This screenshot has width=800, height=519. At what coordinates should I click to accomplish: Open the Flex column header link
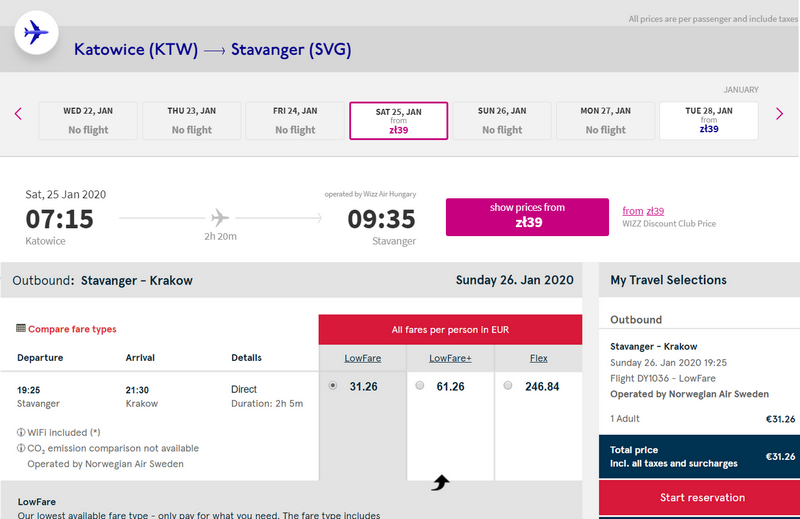tap(538, 358)
